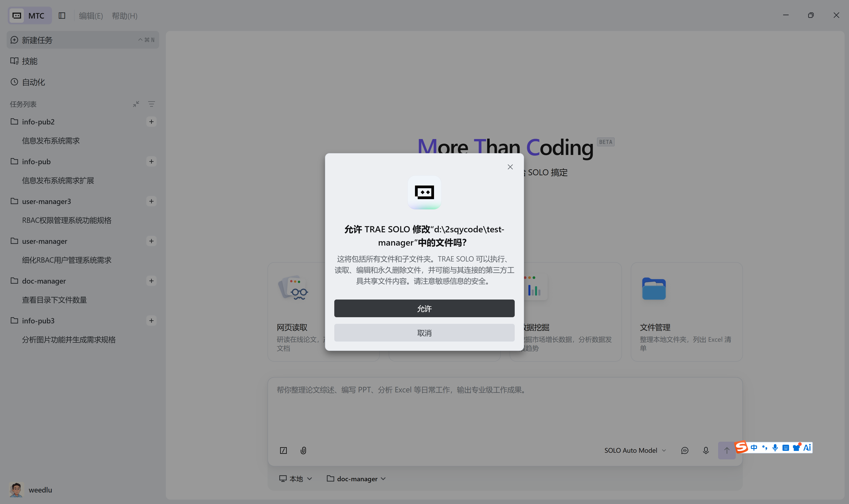
Task: Toggle the sidebar panel icon
Action: tap(62, 16)
